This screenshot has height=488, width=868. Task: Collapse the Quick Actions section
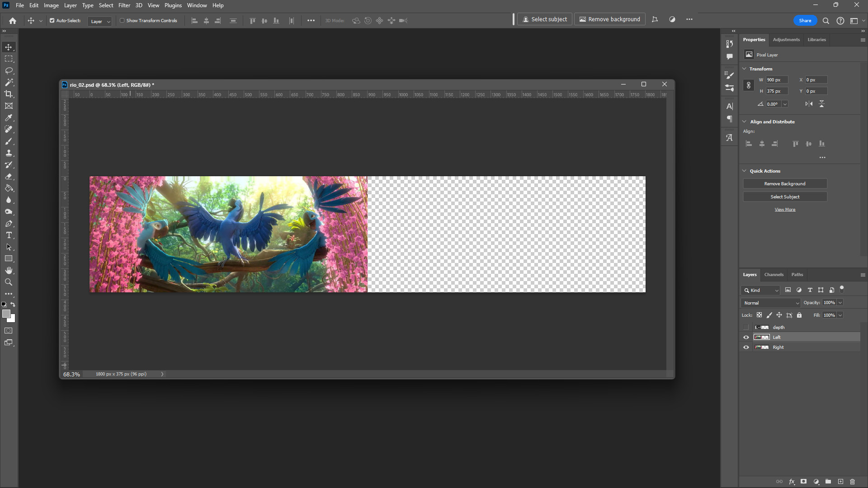click(x=745, y=171)
